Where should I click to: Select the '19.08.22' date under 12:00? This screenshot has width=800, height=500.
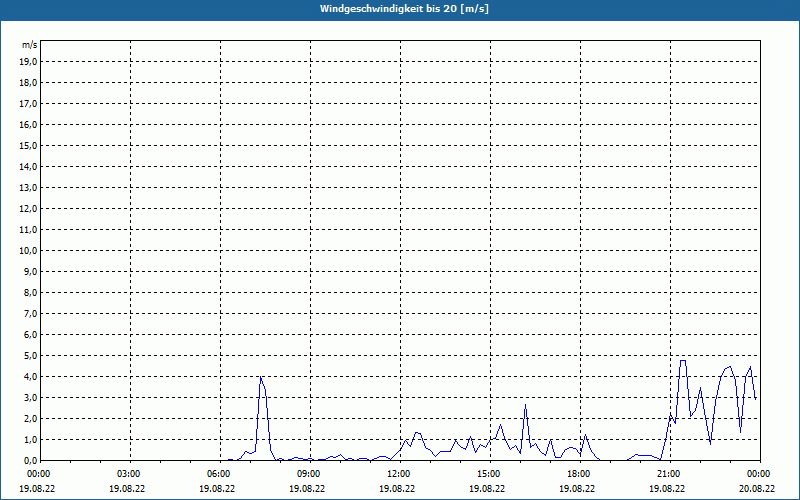pyautogui.click(x=397, y=488)
